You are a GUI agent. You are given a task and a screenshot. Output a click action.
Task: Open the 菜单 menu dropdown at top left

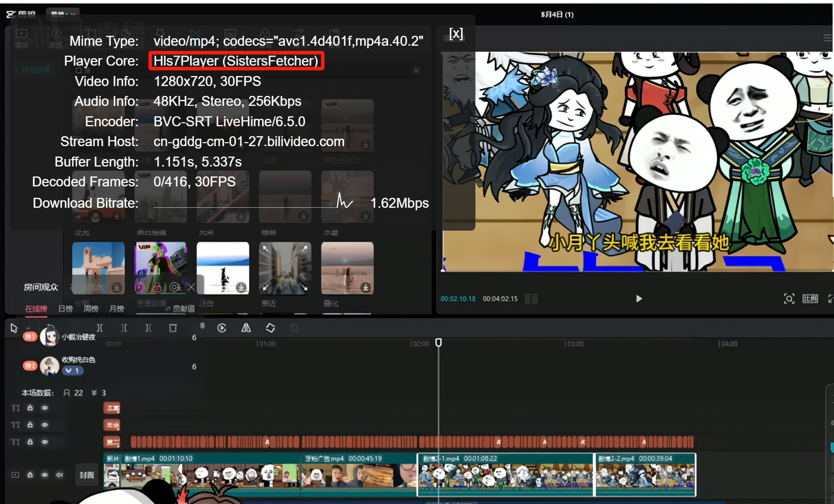click(x=63, y=14)
